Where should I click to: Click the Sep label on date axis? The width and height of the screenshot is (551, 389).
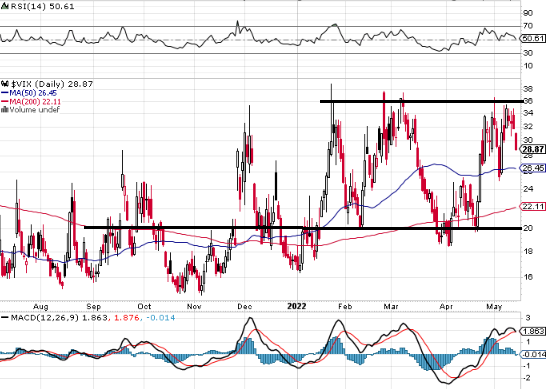pos(93,306)
